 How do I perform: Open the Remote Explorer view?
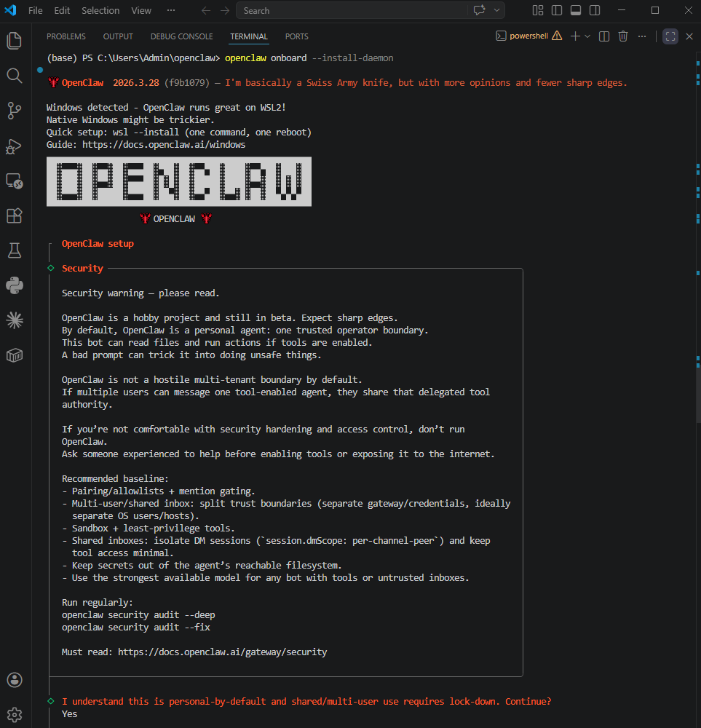[15, 181]
